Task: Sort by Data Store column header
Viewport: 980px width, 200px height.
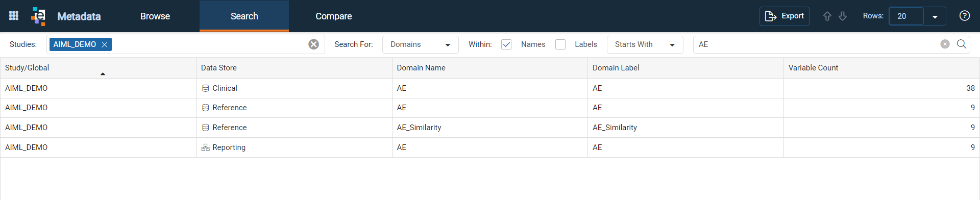Action: tap(294, 68)
